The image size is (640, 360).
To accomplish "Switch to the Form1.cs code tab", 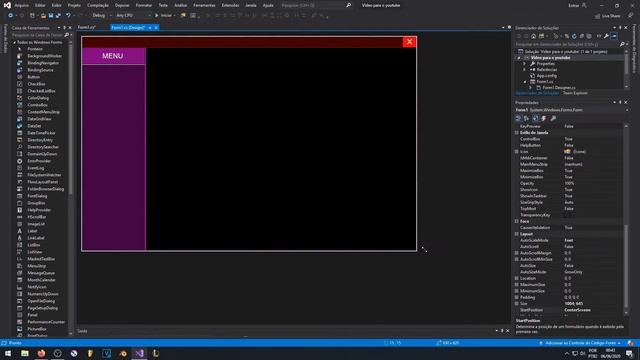I will tap(87, 27).
